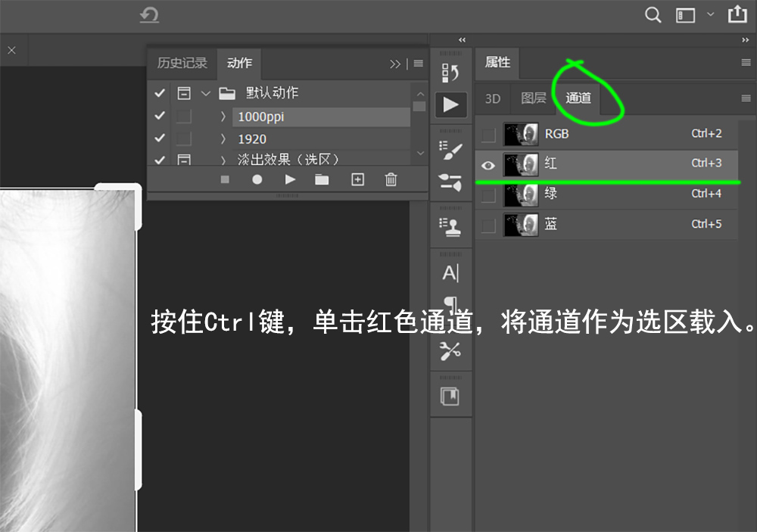Run the selected action with the play button

[x=290, y=179]
